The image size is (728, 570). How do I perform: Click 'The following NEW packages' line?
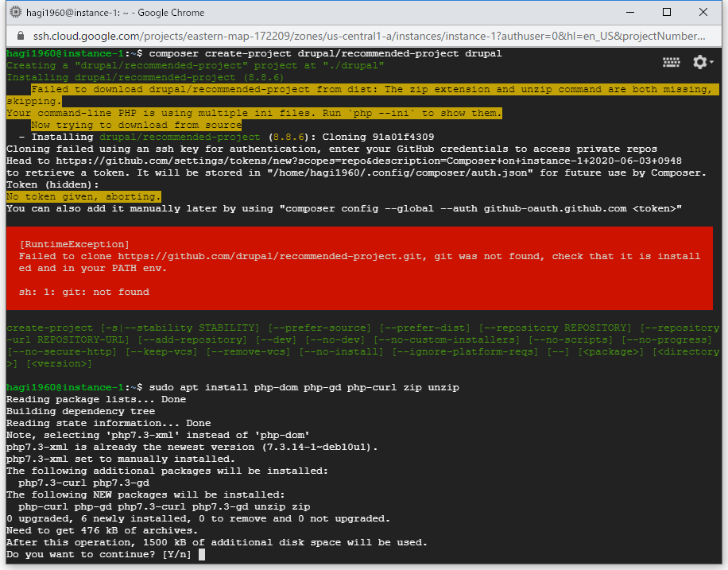(145, 494)
